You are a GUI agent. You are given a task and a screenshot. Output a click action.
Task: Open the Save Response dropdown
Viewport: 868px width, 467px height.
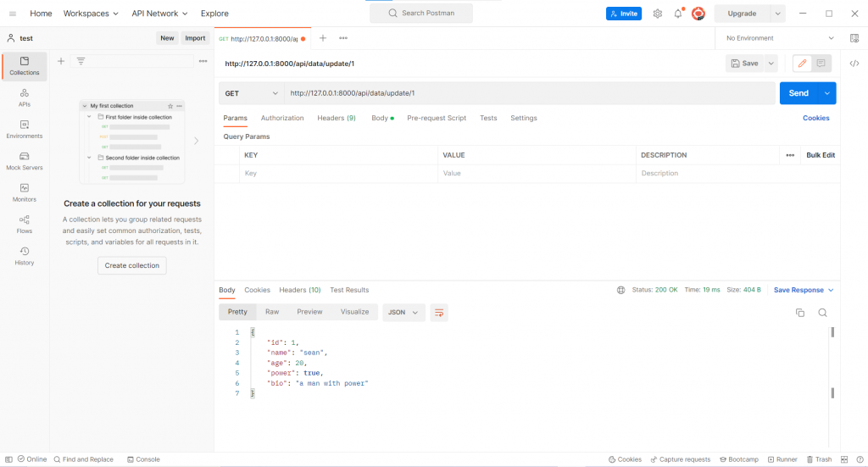(x=804, y=290)
